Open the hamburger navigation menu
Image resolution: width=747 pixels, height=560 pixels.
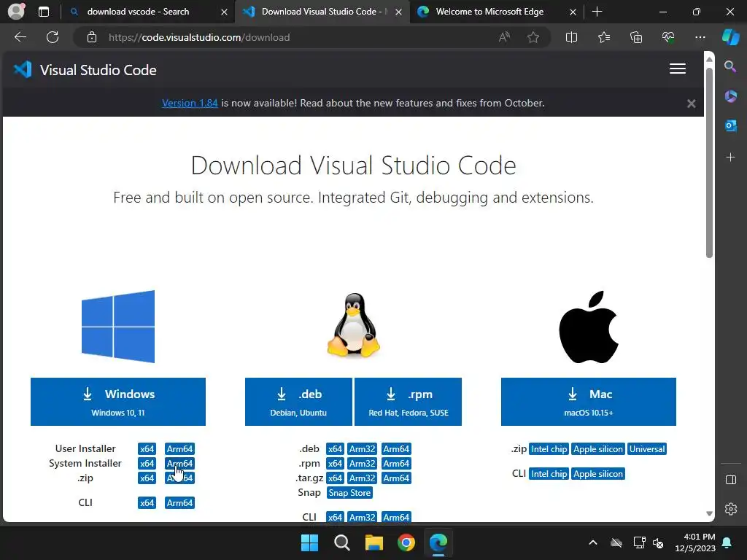(x=678, y=69)
